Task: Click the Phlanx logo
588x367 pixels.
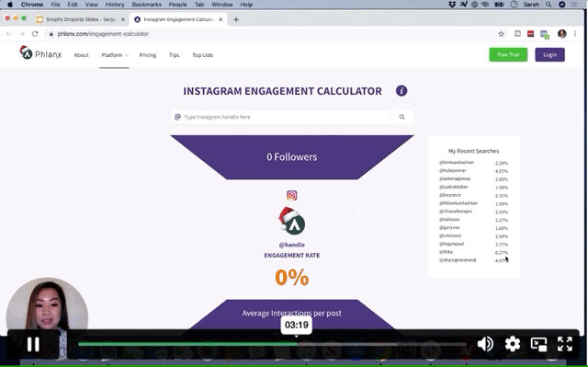Action: click(x=40, y=53)
